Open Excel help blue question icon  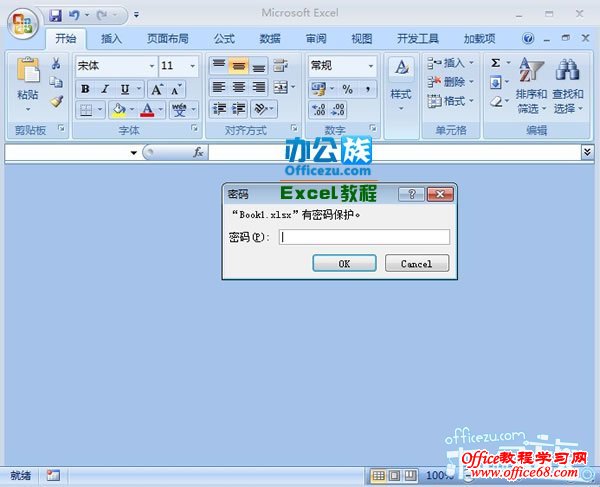click(x=528, y=38)
